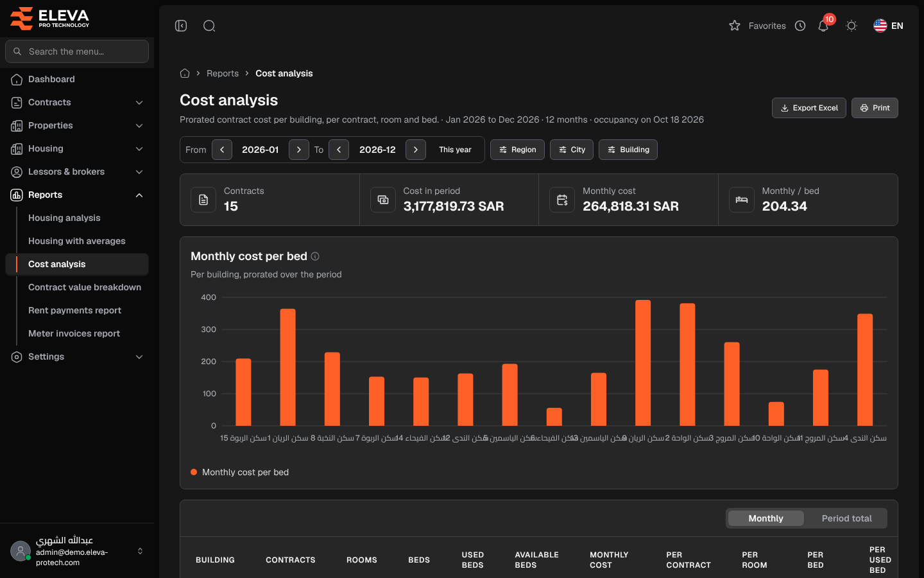Expand the Contracts menu chevron

pyautogui.click(x=139, y=102)
